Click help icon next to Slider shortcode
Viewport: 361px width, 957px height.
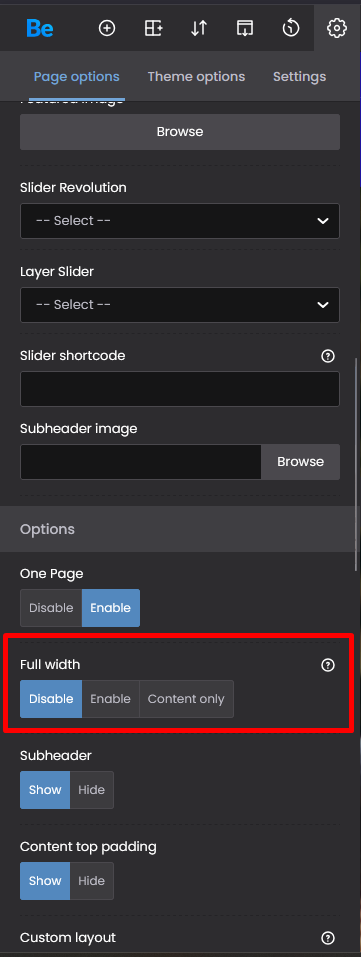(328, 356)
